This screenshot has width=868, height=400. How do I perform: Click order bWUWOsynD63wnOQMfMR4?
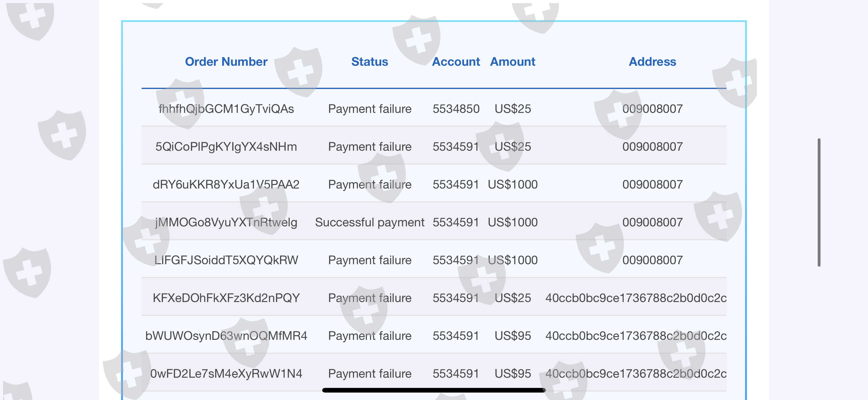[226, 336]
